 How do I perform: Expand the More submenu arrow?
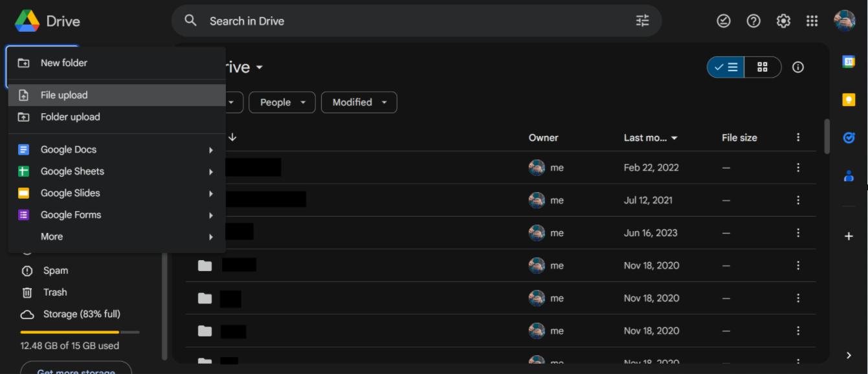click(210, 237)
